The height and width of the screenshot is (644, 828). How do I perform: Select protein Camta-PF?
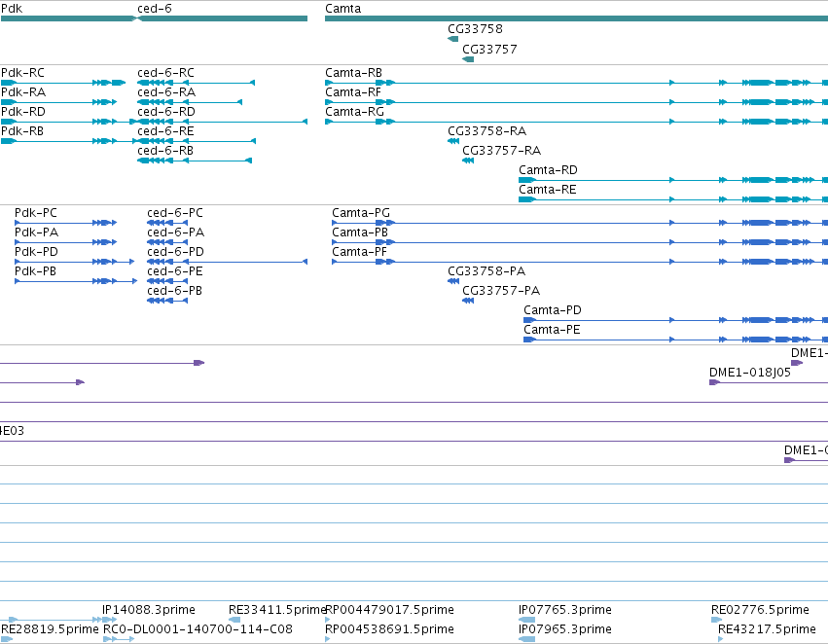(x=360, y=252)
